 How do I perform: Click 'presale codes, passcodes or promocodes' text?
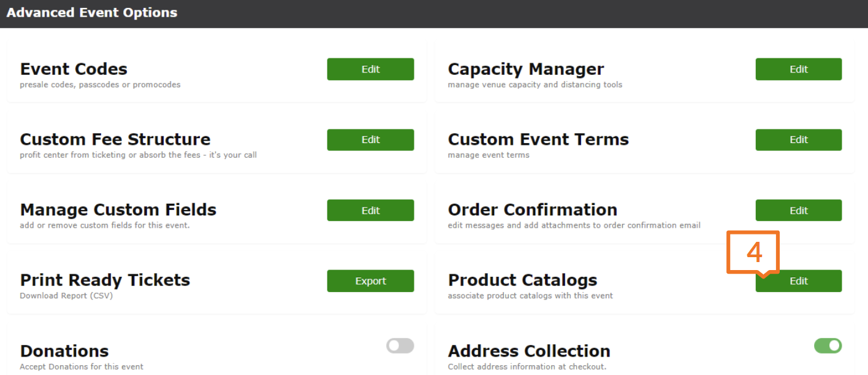coord(100,85)
